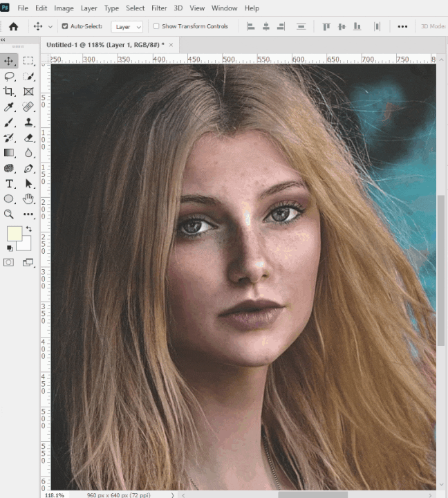
Task: Select the Move tool
Action: [9, 61]
